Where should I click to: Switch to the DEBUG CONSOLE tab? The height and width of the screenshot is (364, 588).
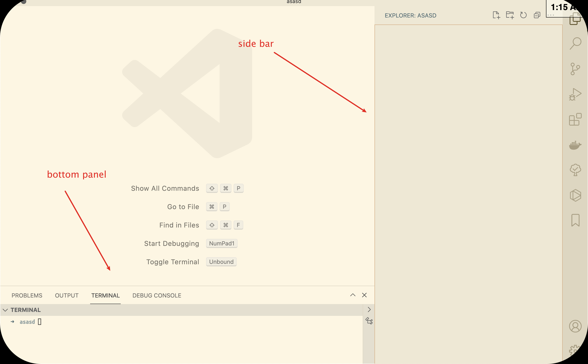(157, 295)
